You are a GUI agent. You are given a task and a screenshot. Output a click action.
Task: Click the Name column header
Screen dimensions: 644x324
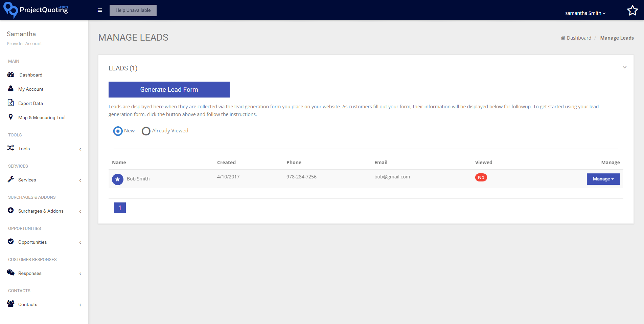point(119,163)
